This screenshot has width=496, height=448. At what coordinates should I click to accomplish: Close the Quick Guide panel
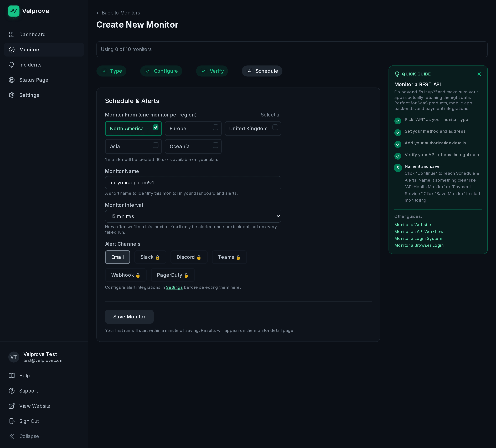(479, 74)
